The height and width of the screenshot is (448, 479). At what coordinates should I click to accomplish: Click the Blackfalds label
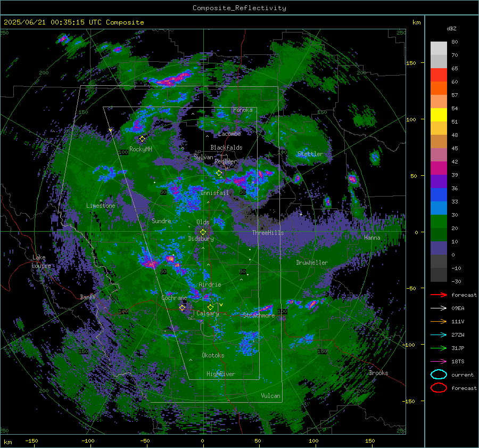pyautogui.click(x=226, y=148)
